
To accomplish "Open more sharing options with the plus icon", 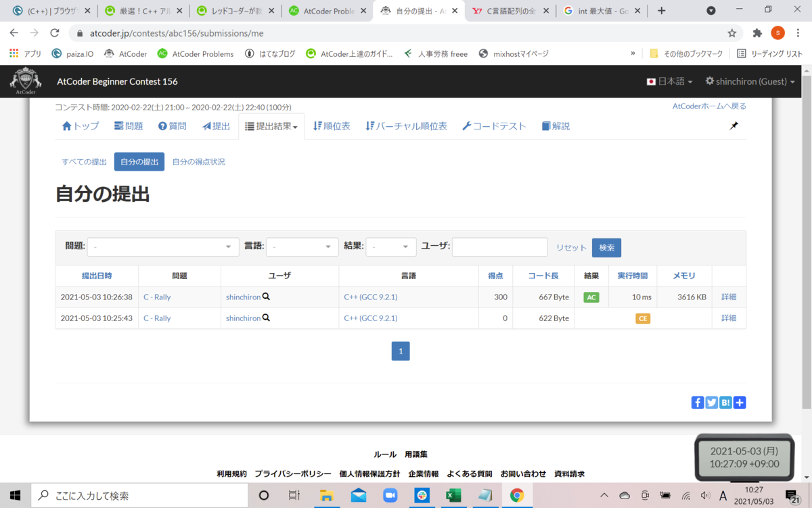I will point(739,402).
